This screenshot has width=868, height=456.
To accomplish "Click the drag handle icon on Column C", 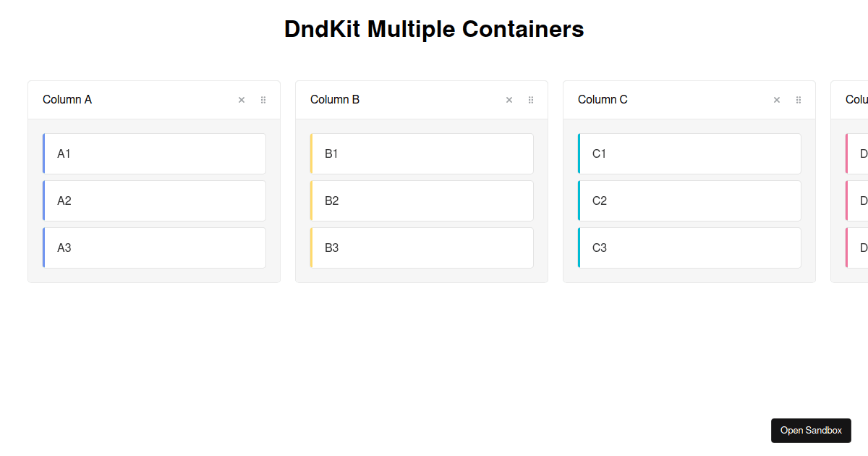I will pyautogui.click(x=799, y=99).
